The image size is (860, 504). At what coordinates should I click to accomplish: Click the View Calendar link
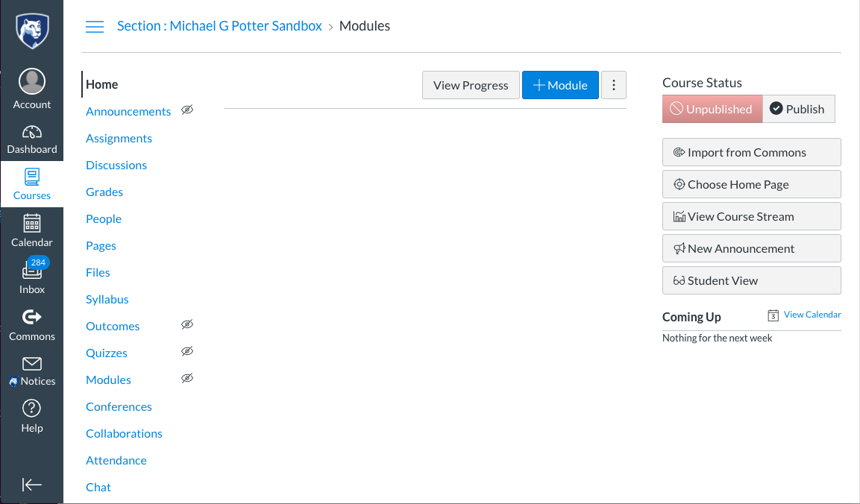[x=812, y=314]
